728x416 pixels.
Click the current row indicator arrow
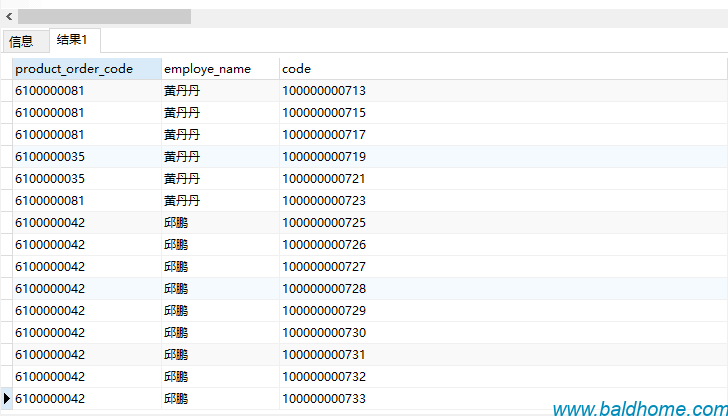point(7,399)
